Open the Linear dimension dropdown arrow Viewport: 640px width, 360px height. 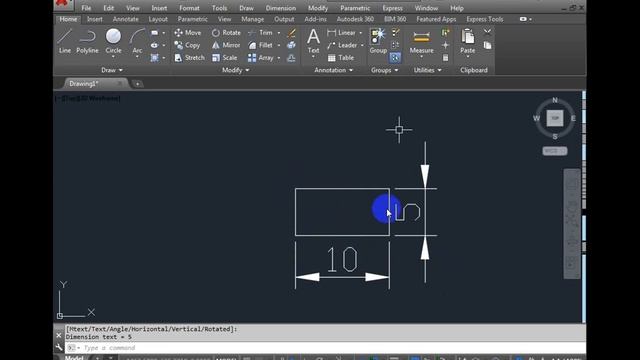[x=360, y=33]
